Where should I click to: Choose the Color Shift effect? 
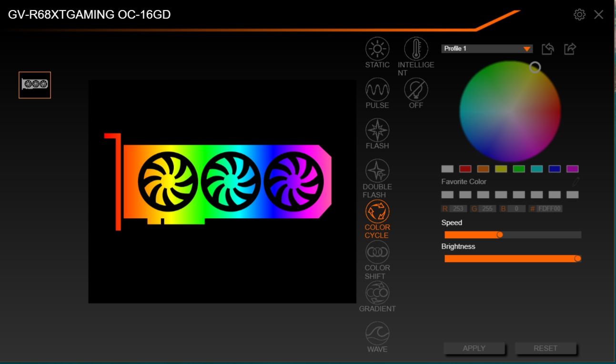point(377,252)
